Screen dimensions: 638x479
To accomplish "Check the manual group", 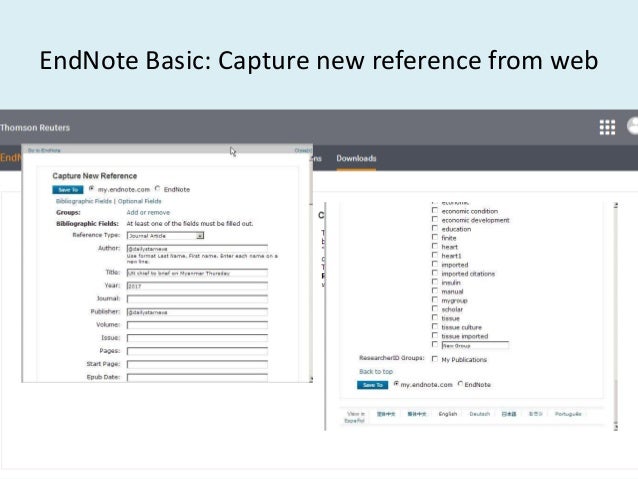I will 435,291.
